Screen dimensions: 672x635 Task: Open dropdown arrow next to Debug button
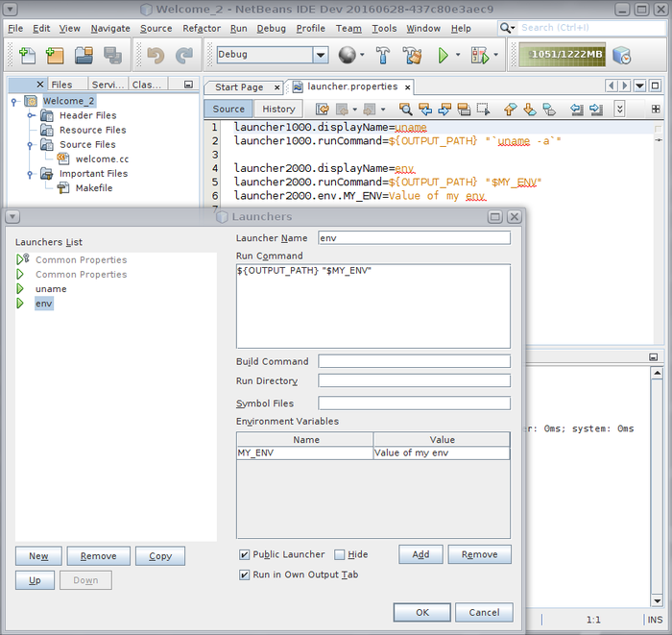click(496, 55)
